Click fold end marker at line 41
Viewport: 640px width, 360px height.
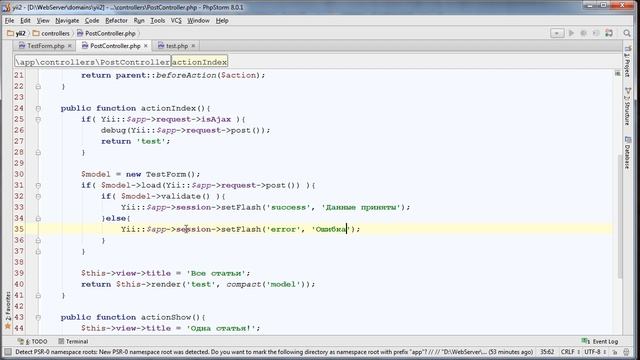click(38, 295)
